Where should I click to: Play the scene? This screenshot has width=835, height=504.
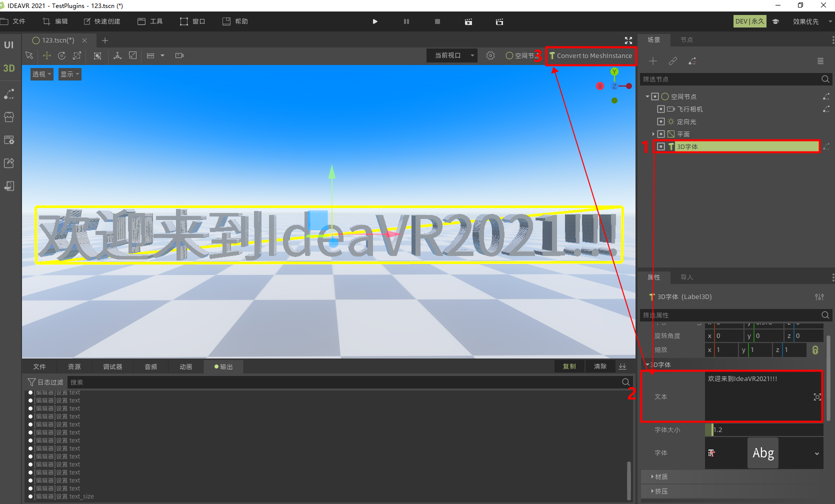click(x=375, y=21)
